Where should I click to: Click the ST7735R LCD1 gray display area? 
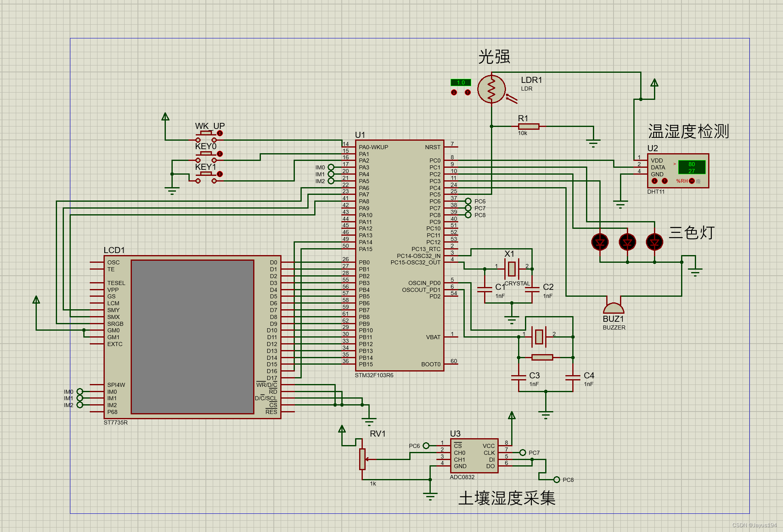click(193, 337)
